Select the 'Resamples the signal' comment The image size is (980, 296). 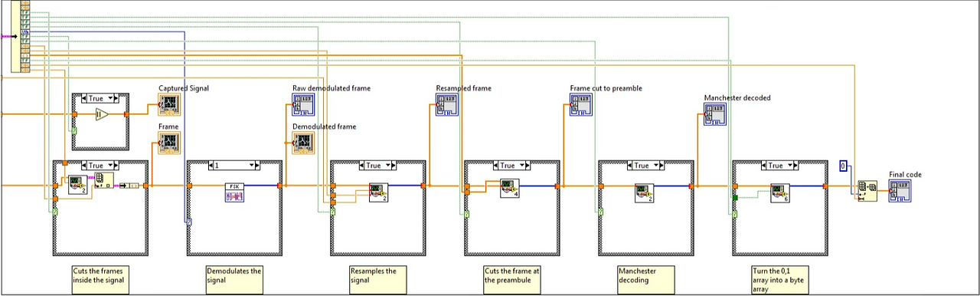coord(378,279)
